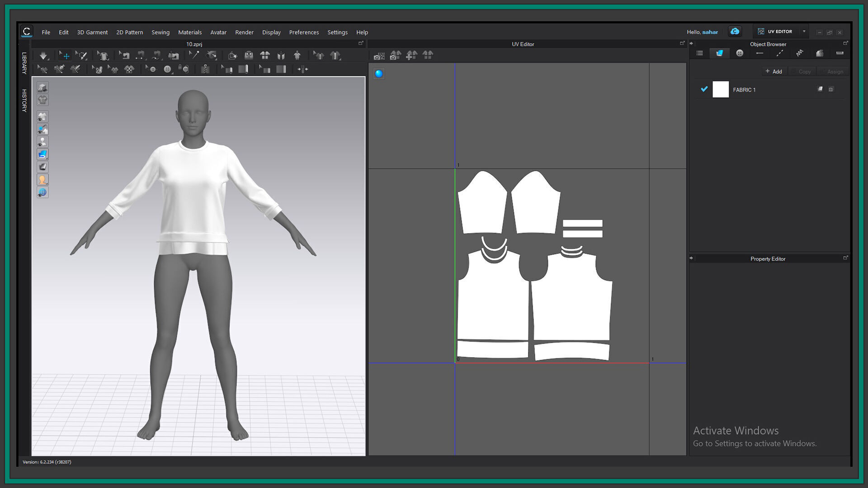Switch to the Fabric tab in Object Browser
868x488 pixels.
click(719, 53)
